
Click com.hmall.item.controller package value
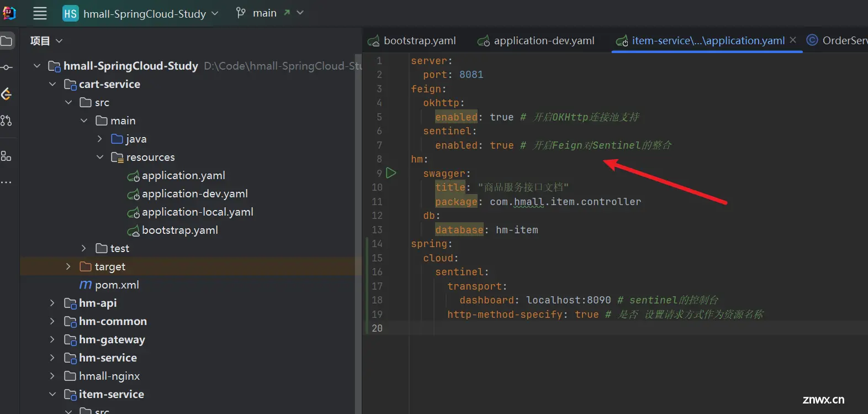(565, 202)
